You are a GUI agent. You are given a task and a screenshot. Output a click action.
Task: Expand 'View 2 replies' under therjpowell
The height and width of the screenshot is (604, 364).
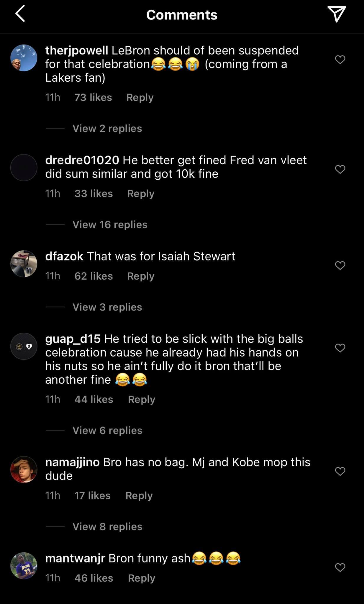[x=107, y=128]
